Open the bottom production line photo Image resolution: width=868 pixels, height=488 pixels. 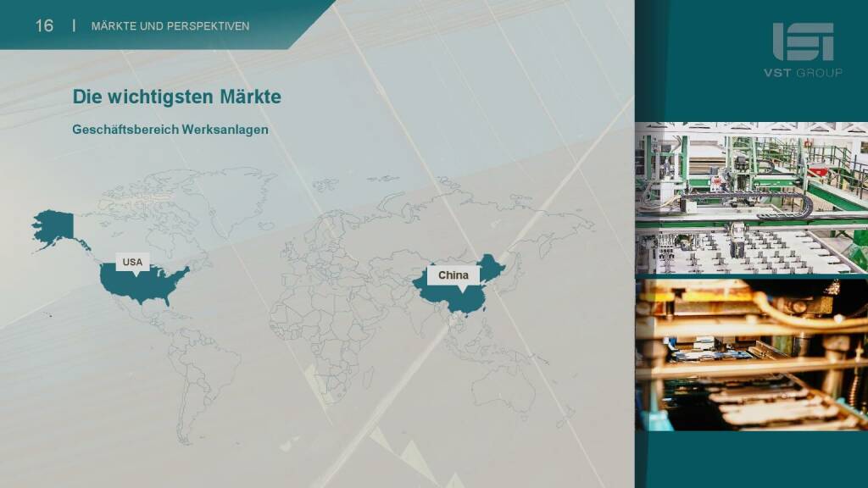751,354
